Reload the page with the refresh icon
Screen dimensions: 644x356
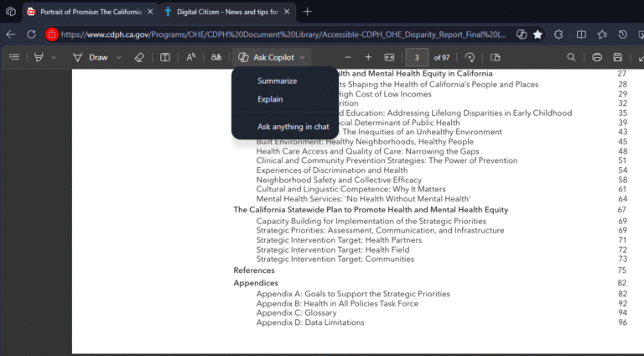pyautogui.click(x=31, y=34)
